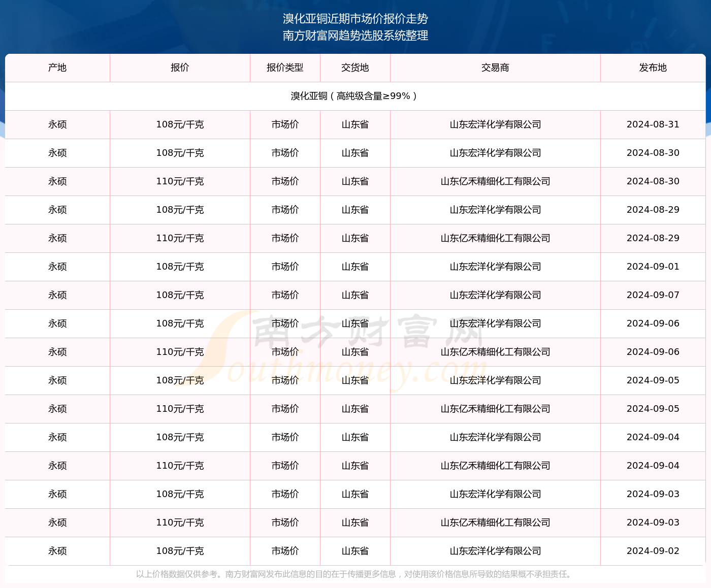The height and width of the screenshot is (588, 711).
Task: Click 山东亿禾精细化工有限公司 in the 2024-09-03 row
Action: point(495,522)
